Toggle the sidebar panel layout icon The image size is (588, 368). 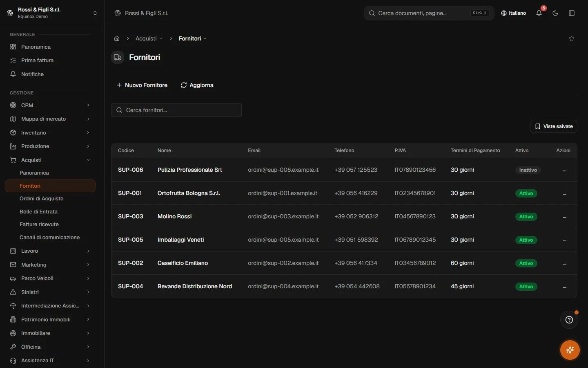coord(572,13)
